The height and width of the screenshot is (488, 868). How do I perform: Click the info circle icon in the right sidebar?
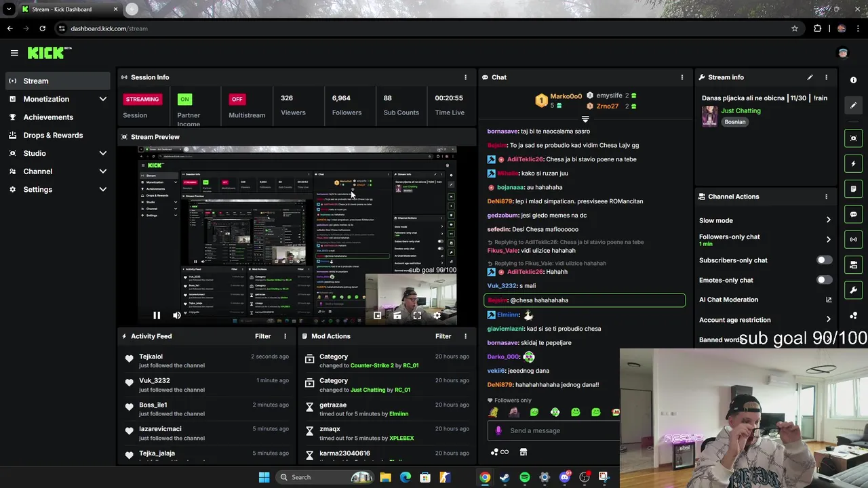[x=853, y=80]
